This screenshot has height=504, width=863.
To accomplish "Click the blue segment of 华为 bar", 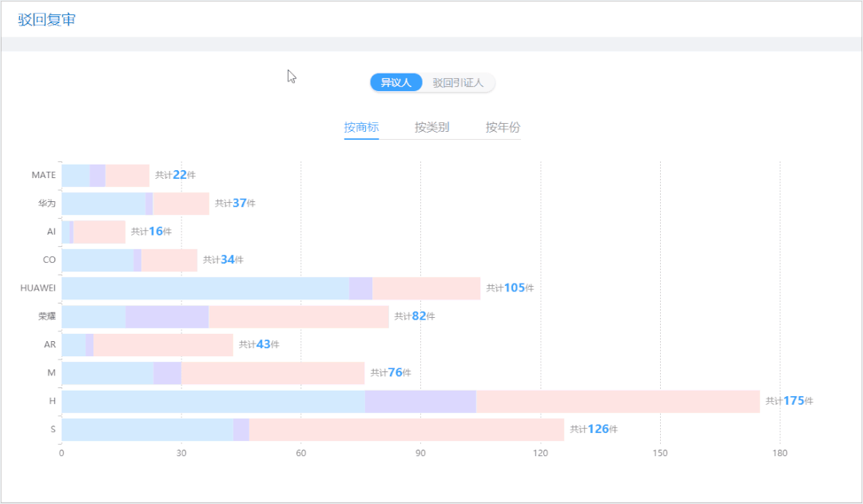I will (x=103, y=204).
